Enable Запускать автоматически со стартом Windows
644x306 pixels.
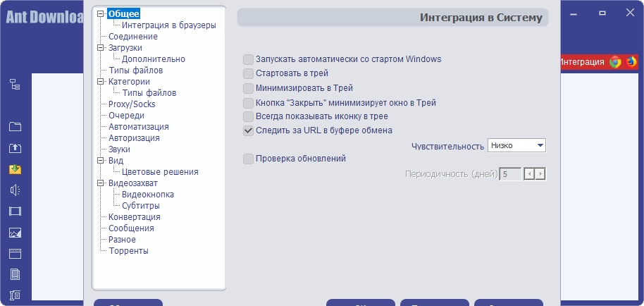pos(248,59)
